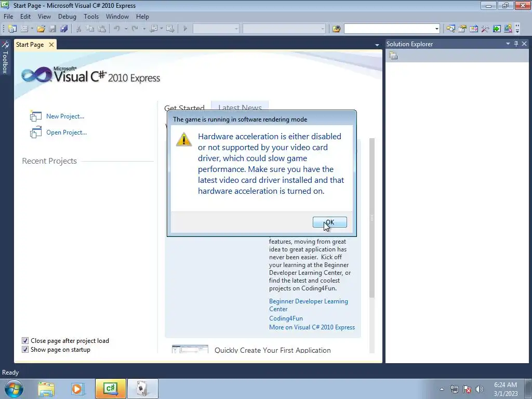Open the active documents list dropdown arrow

(x=377, y=45)
